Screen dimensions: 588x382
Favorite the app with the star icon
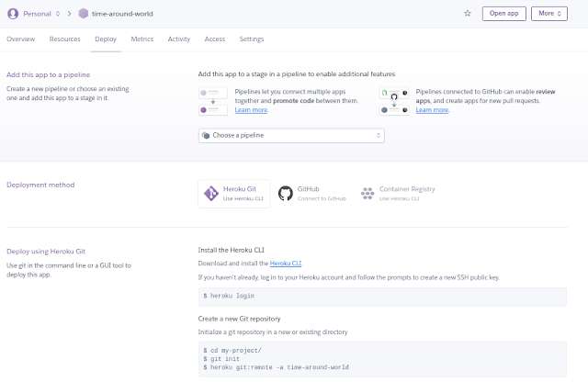(x=468, y=14)
